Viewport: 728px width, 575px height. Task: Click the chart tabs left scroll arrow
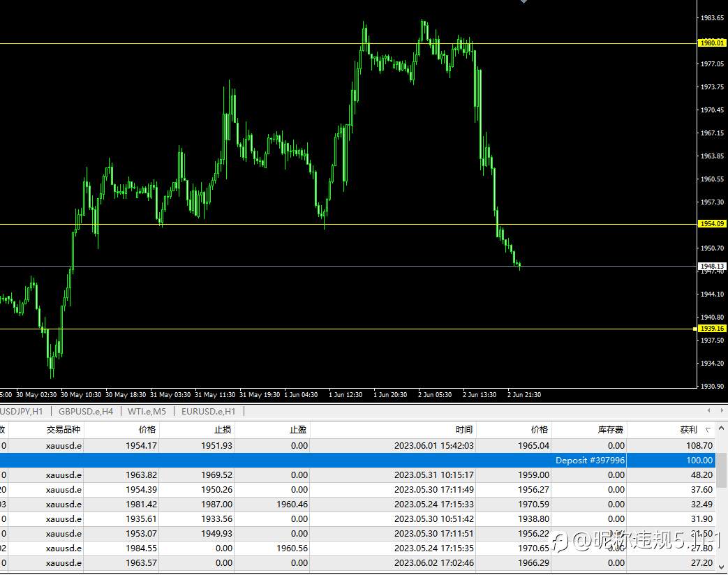tap(709, 411)
